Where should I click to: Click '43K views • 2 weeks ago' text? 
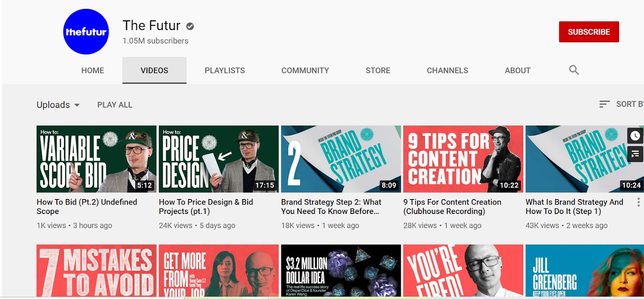tap(567, 226)
